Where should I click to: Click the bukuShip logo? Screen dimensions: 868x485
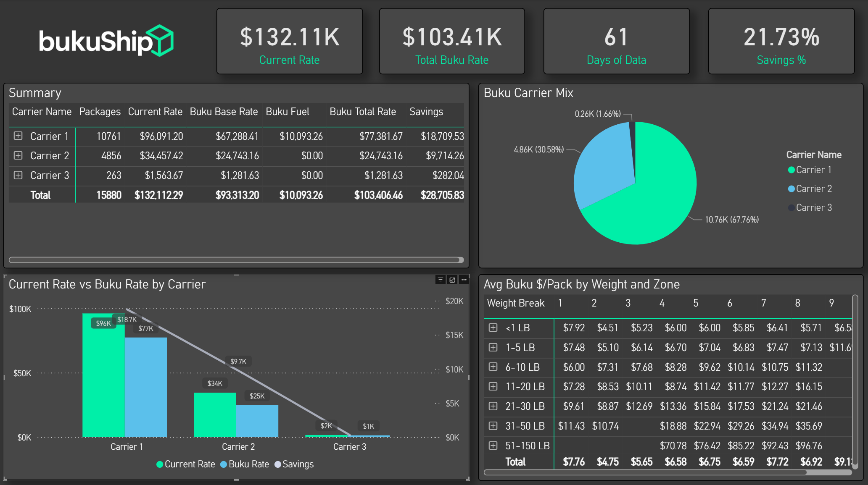tap(106, 41)
